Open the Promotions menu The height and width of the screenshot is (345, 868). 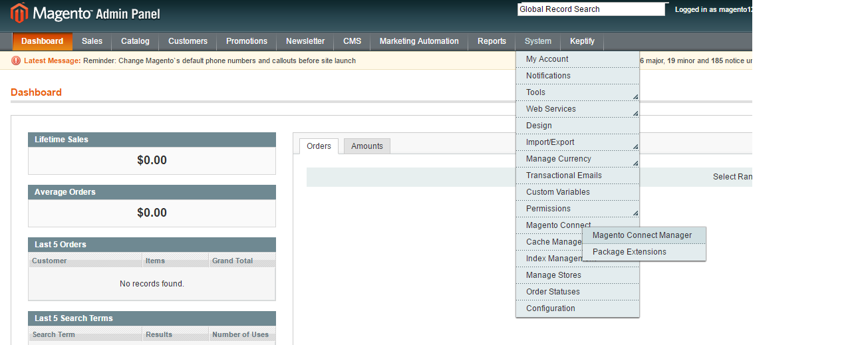tap(247, 41)
